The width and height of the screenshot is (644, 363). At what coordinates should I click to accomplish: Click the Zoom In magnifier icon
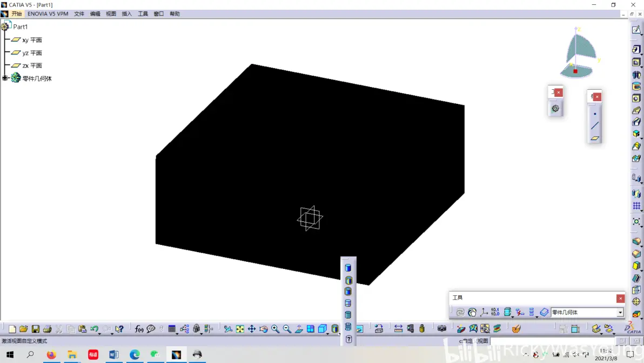click(x=275, y=329)
